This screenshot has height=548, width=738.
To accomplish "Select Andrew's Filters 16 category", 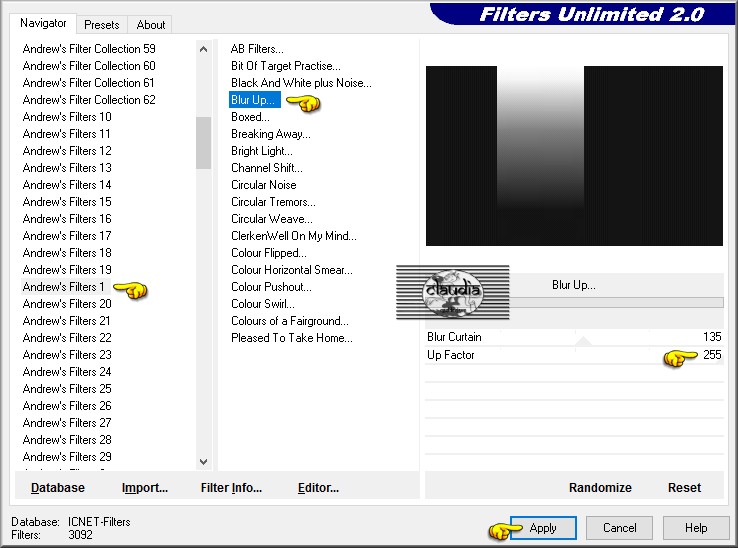I will pyautogui.click(x=67, y=219).
